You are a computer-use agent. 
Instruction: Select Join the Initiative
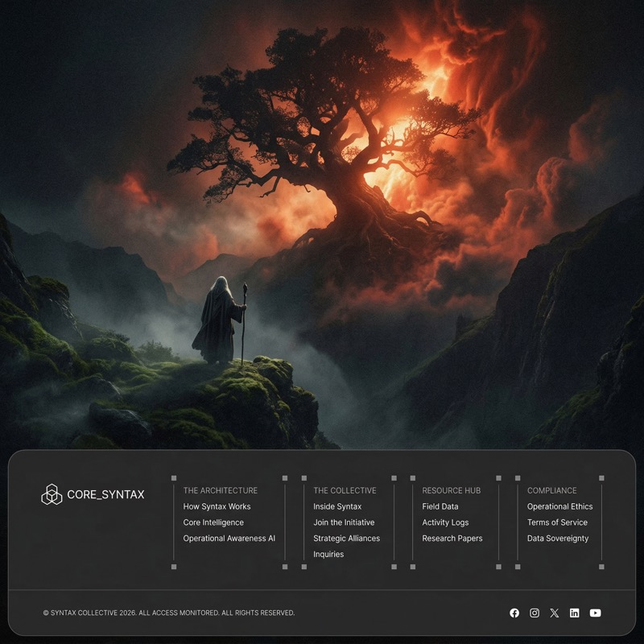point(345,522)
